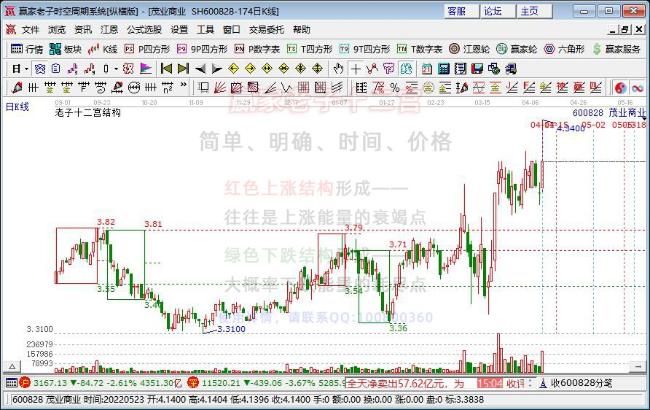Open the 浏览 menu
650x410 pixels.
(x=57, y=29)
